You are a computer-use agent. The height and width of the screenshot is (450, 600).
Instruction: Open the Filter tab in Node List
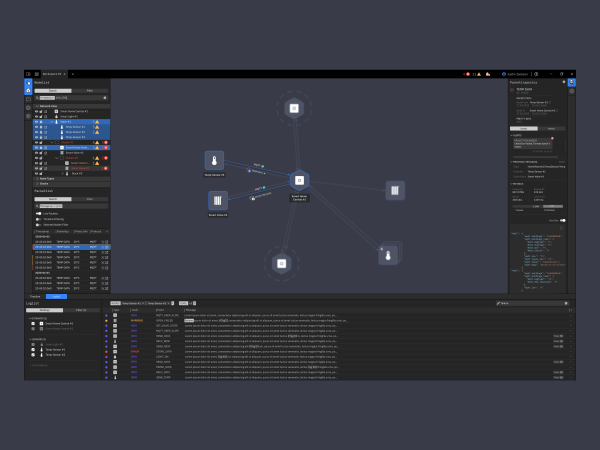pyautogui.click(x=90, y=91)
